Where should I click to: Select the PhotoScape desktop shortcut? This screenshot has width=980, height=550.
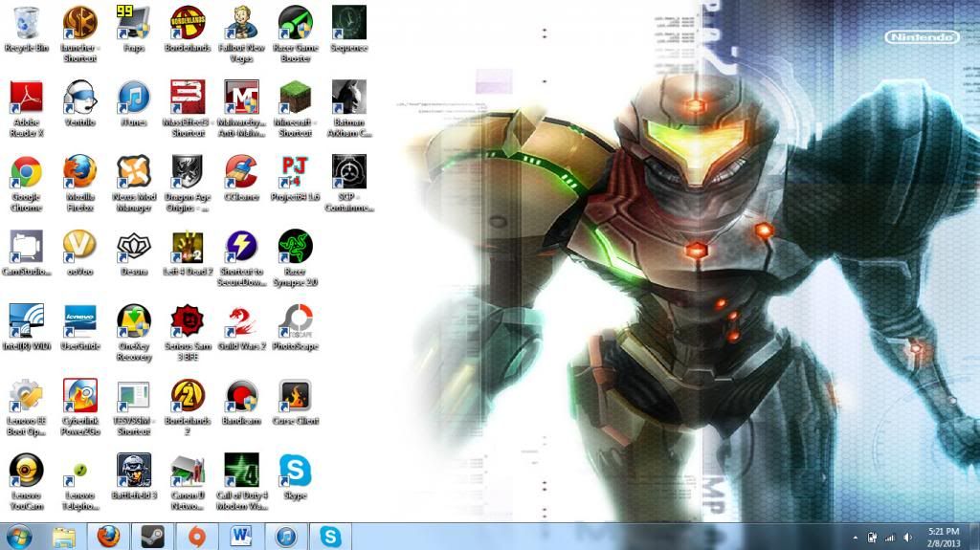pos(295,320)
